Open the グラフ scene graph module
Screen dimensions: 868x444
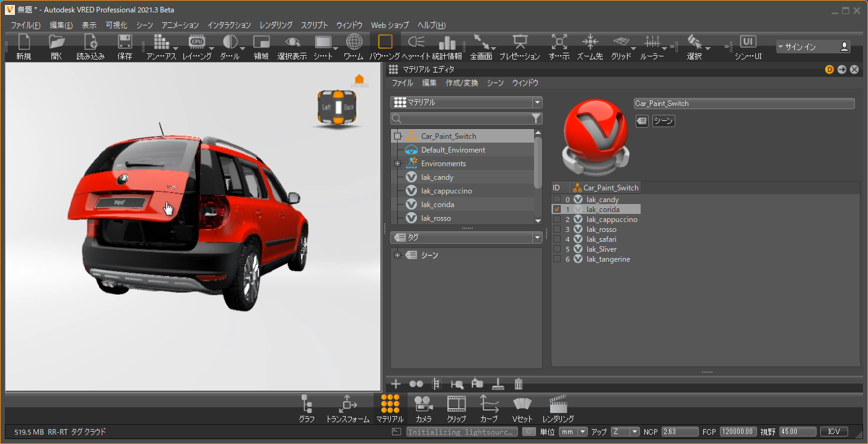[307, 404]
